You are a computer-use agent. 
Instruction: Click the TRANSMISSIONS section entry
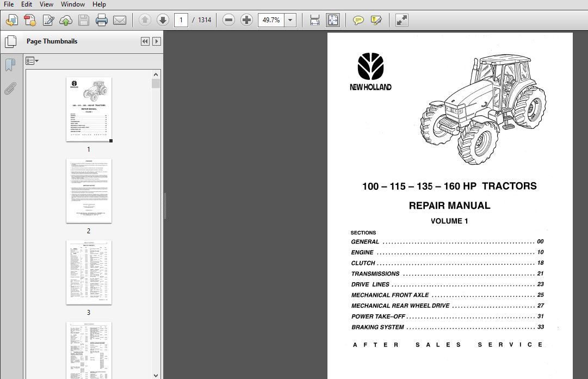point(447,274)
